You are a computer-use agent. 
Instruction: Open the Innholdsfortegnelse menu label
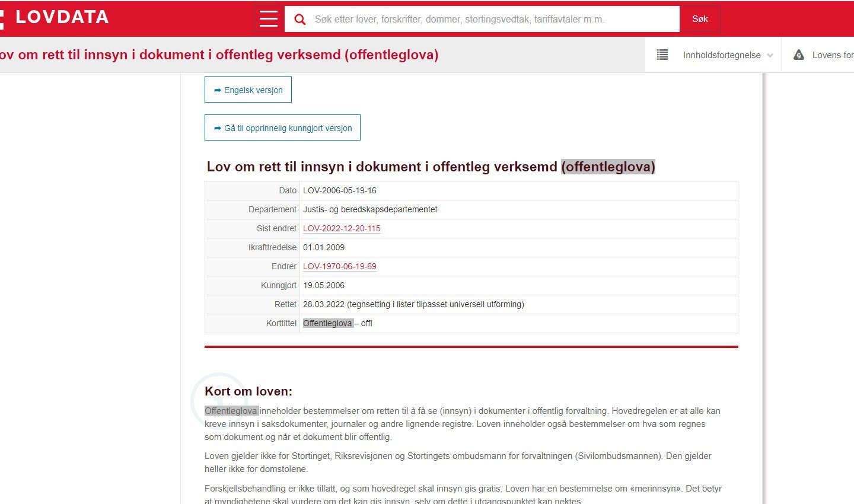[x=721, y=55]
